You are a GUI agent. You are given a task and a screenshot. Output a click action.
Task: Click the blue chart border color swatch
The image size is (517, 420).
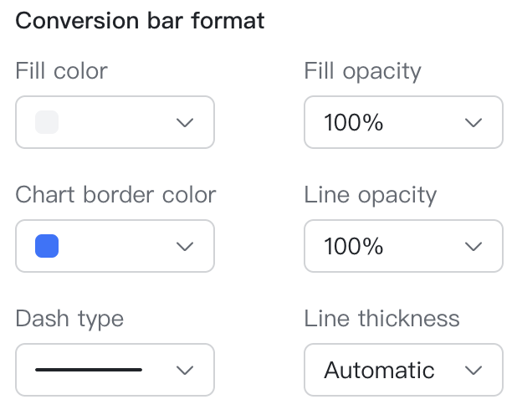47,246
